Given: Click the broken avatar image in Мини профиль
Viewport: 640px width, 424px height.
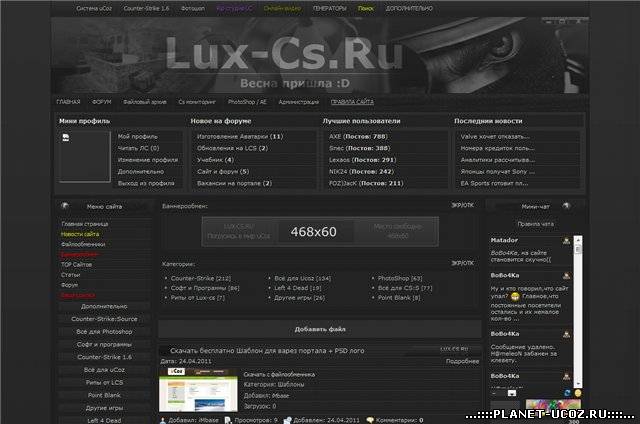Looking at the screenshot, I should coord(66,138).
